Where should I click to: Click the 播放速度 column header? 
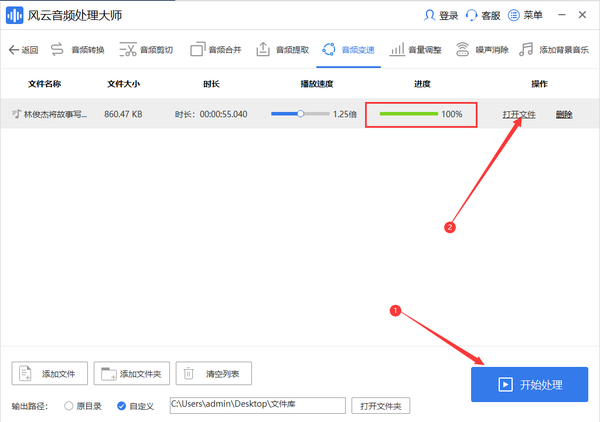[317, 84]
